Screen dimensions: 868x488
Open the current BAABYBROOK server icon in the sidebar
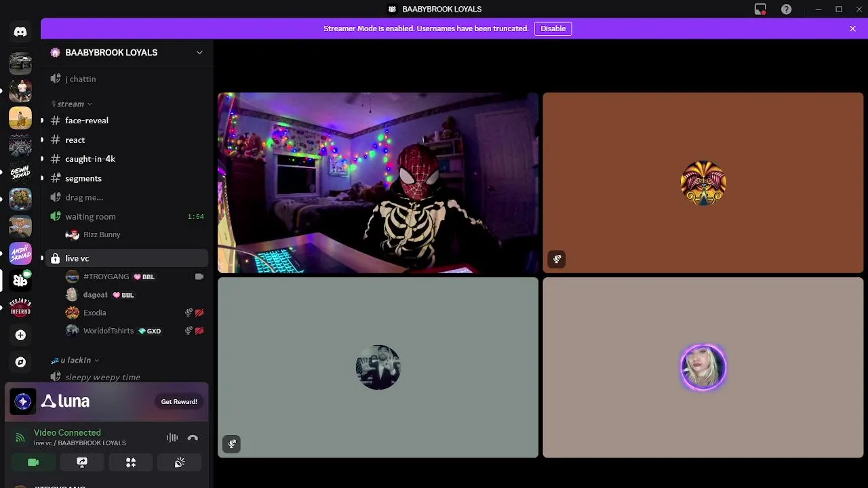pos(20,281)
